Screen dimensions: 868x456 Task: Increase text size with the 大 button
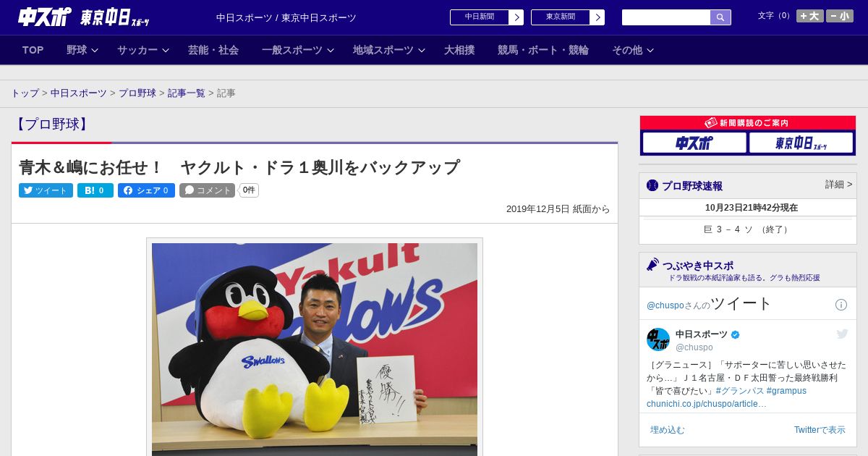pyautogui.click(x=809, y=16)
